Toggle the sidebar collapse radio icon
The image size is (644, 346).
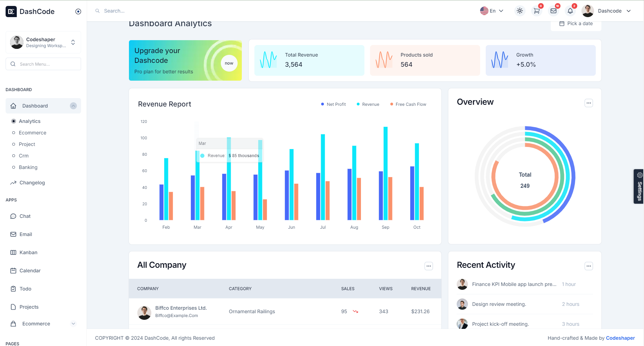click(78, 12)
